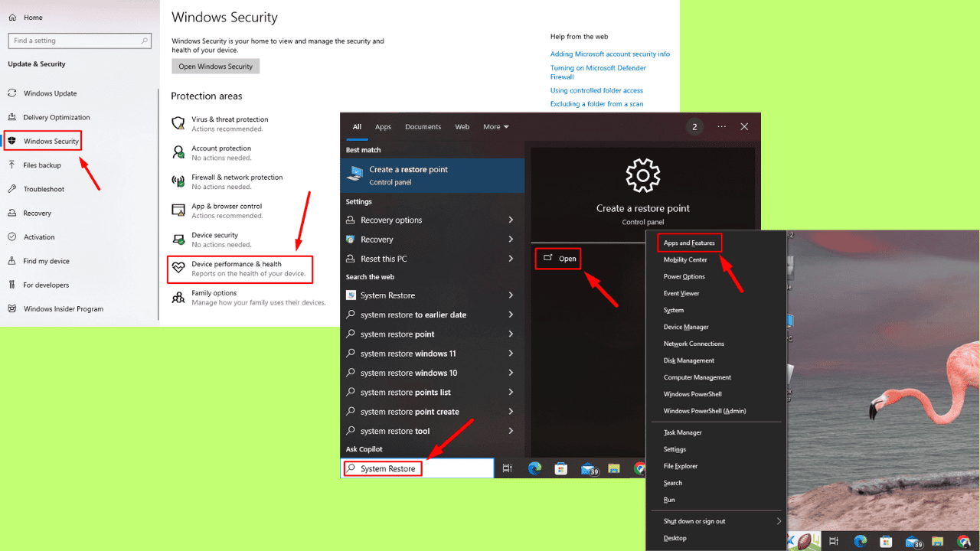Open the Turning on Microsoft Defender Firewall link
Screen dimensions: 980x551
click(598, 72)
